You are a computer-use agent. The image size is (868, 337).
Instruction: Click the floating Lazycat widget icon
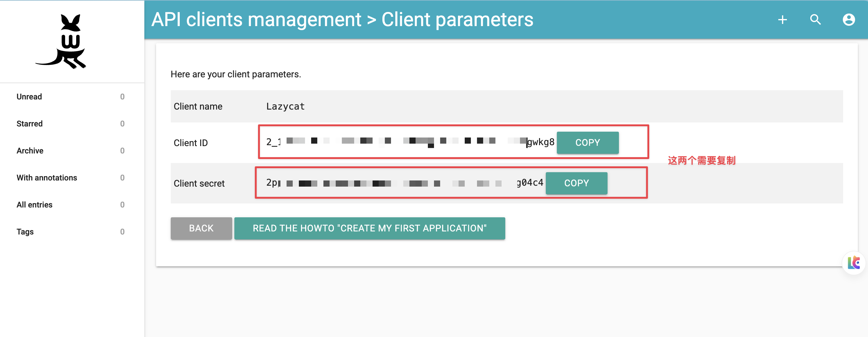tap(854, 263)
